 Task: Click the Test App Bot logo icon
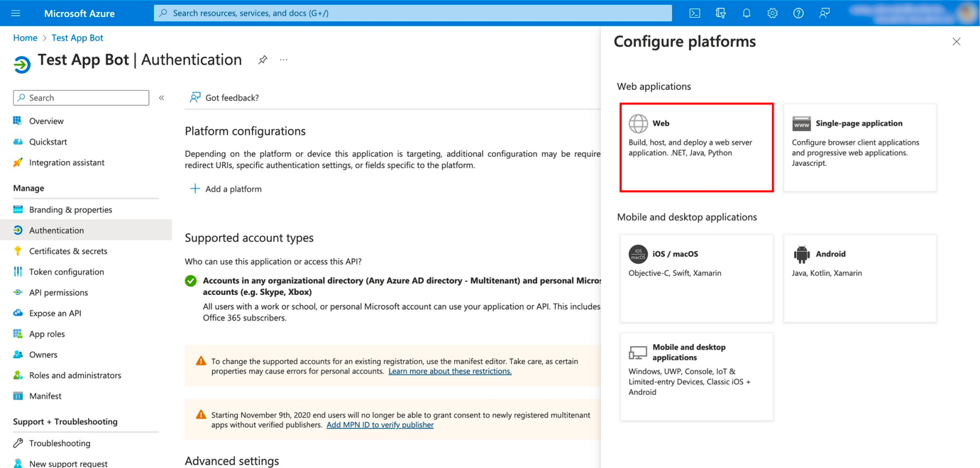[22, 64]
